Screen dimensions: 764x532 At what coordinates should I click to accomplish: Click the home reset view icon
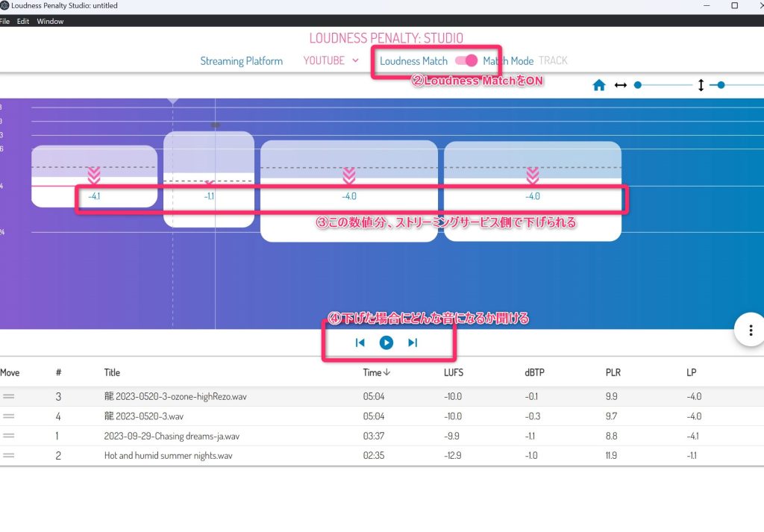(598, 86)
